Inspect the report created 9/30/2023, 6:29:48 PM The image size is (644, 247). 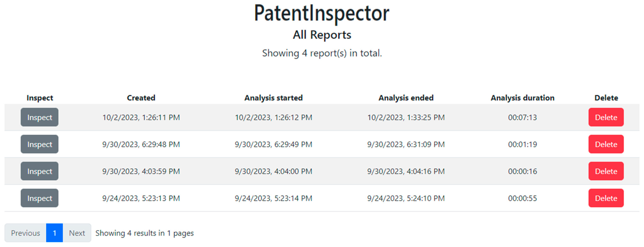39,144
